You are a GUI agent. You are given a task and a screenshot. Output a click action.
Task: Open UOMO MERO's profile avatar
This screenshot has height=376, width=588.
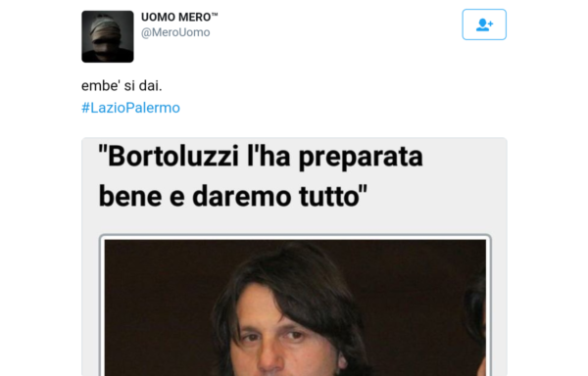coord(108,36)
